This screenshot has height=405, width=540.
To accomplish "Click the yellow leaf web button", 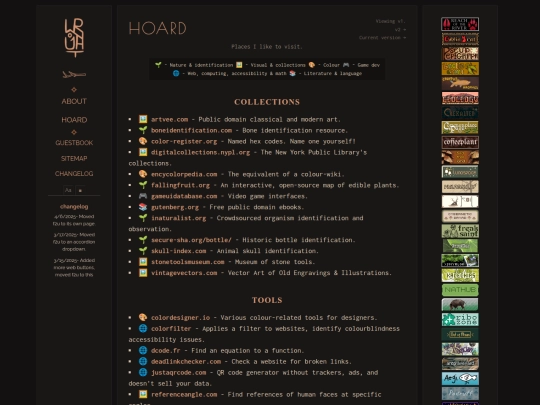I will pyautogui.click(x=460, y=69).
